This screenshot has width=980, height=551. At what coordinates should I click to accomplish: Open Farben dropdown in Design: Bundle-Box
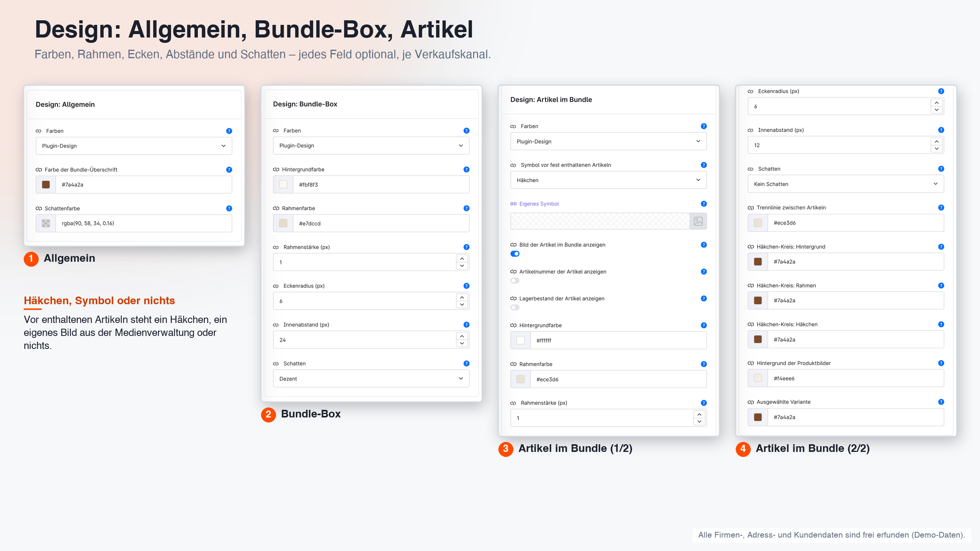pos(371,145)
